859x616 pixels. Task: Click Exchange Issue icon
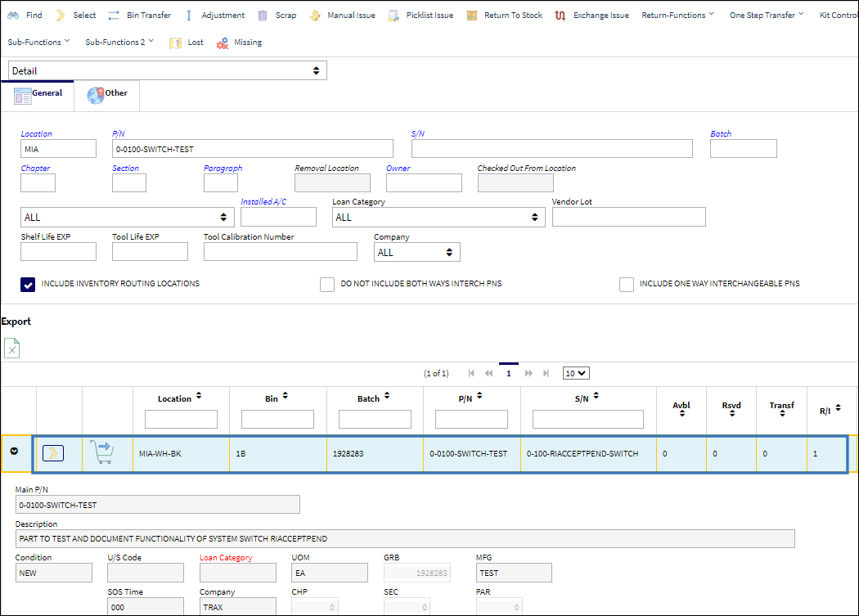point(560,16)
